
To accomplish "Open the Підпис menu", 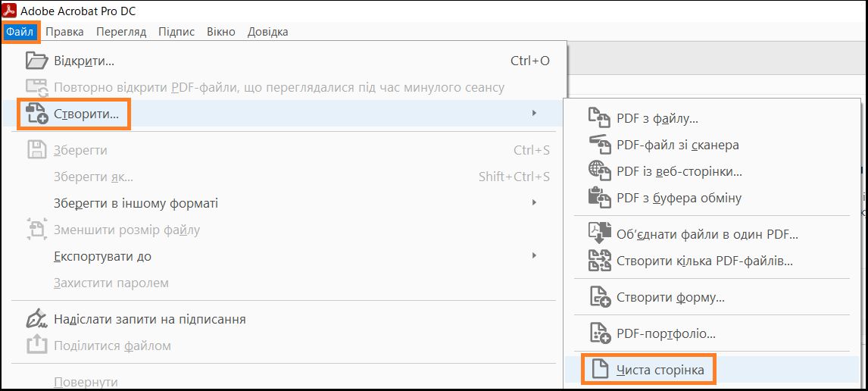I will click(x=176, y=32).
